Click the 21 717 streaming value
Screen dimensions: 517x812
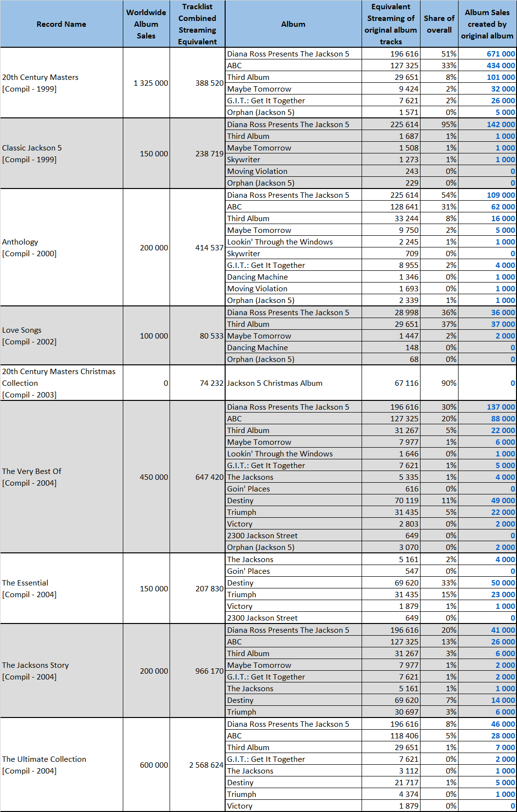406,783
